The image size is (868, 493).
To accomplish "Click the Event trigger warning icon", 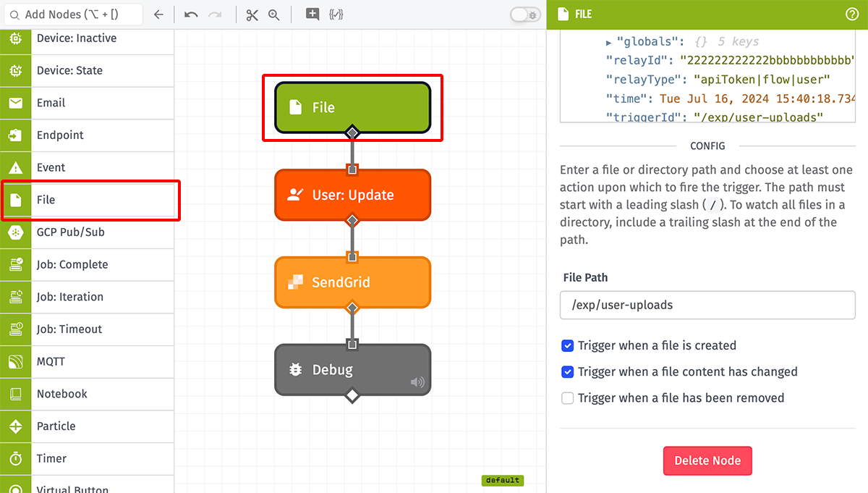I will (15, 167).
